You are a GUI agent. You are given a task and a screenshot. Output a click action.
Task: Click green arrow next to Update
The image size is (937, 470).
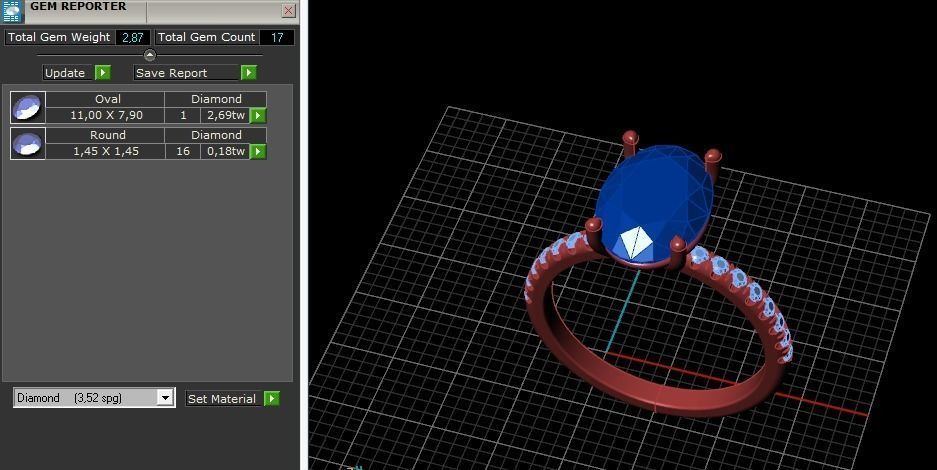click(103, 73)
